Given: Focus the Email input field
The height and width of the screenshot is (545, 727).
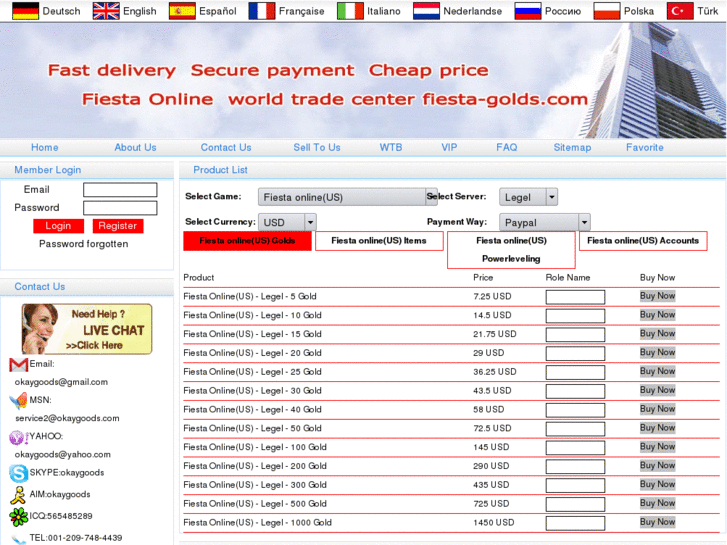Looking at the screenshot, I should 120,190.
